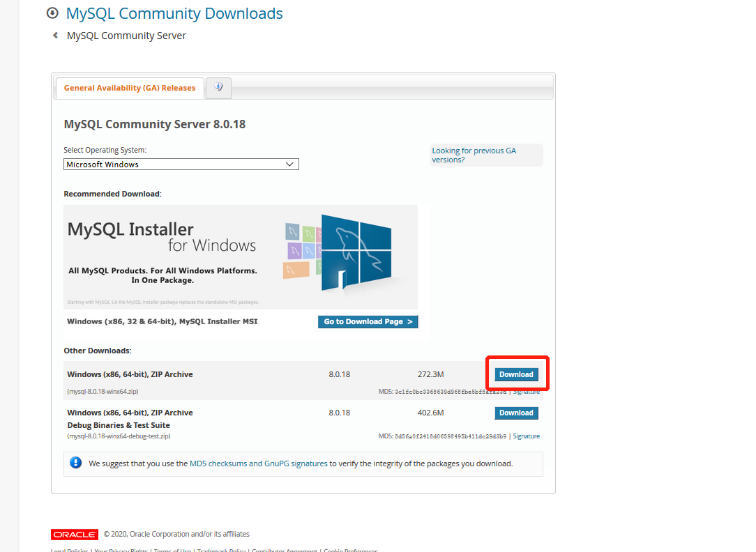Click the 402.6M file size
Image resolution: width=756 pixels, height=552 pixels.
pos(430,413)
